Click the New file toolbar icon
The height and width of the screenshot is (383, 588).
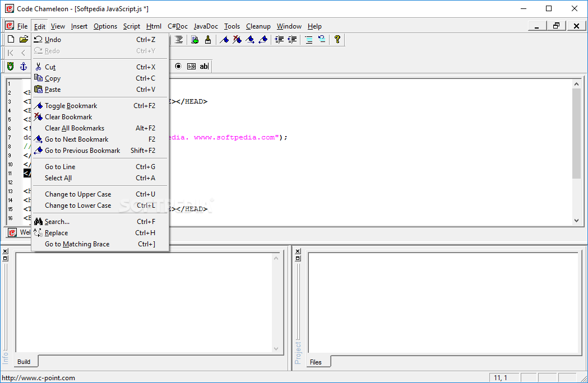point(11,39)
